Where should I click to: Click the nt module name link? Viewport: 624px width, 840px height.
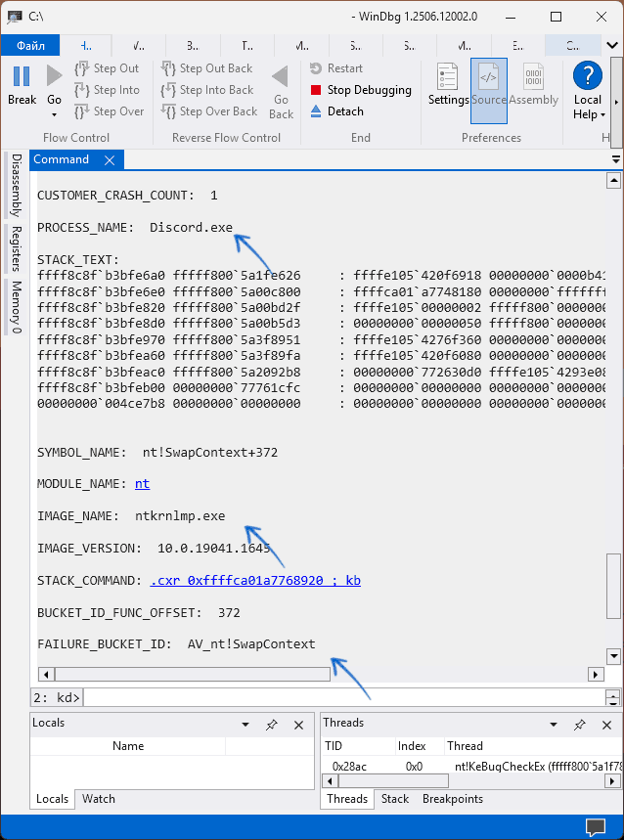(142, 484)
